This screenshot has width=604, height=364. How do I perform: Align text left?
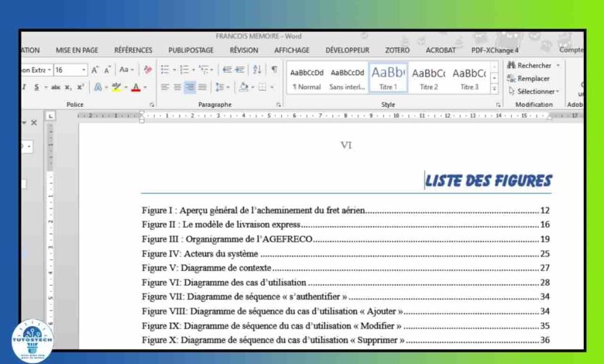tap(165, 88)
